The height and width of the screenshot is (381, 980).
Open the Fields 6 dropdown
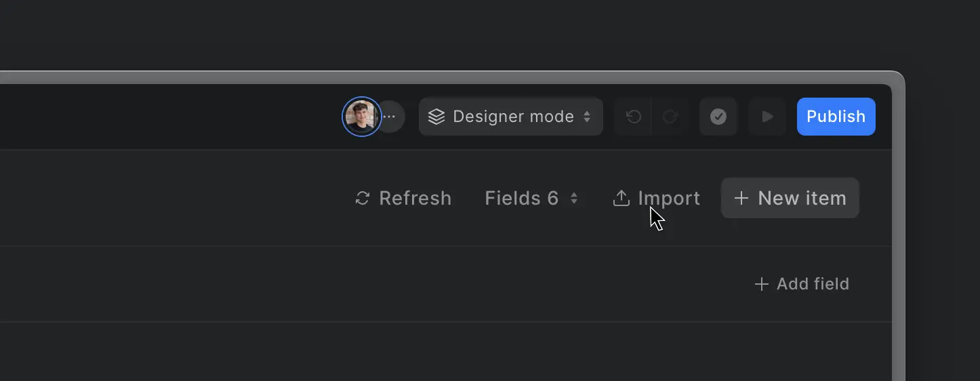pos(532,198)
